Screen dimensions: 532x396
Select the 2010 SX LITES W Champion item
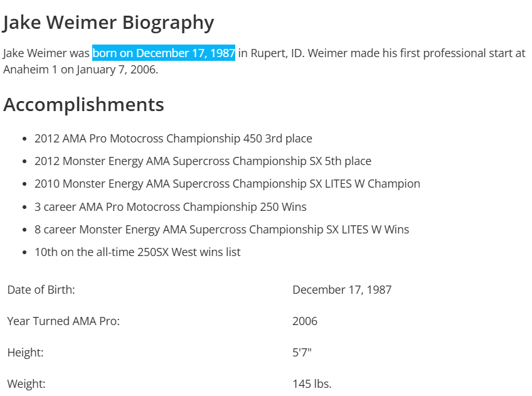[x=227, y=184]
